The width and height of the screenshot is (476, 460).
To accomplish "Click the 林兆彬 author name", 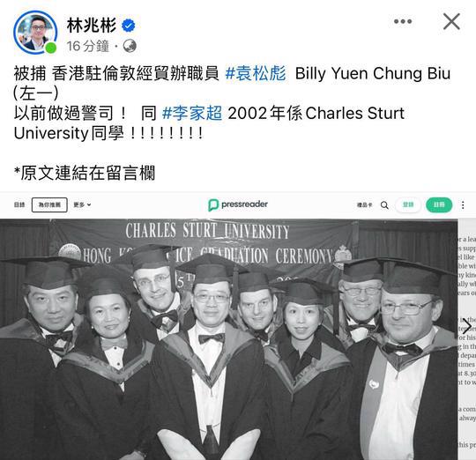I will 92,25.
